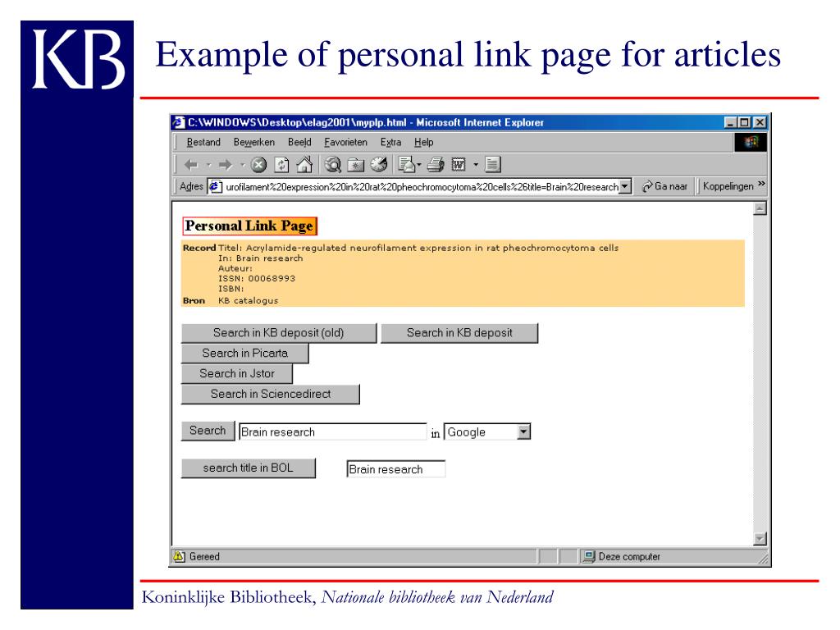Expand the Koppelingen chevron
The width and height of the screenshot is (840, 630).
[x=761, y=185]
